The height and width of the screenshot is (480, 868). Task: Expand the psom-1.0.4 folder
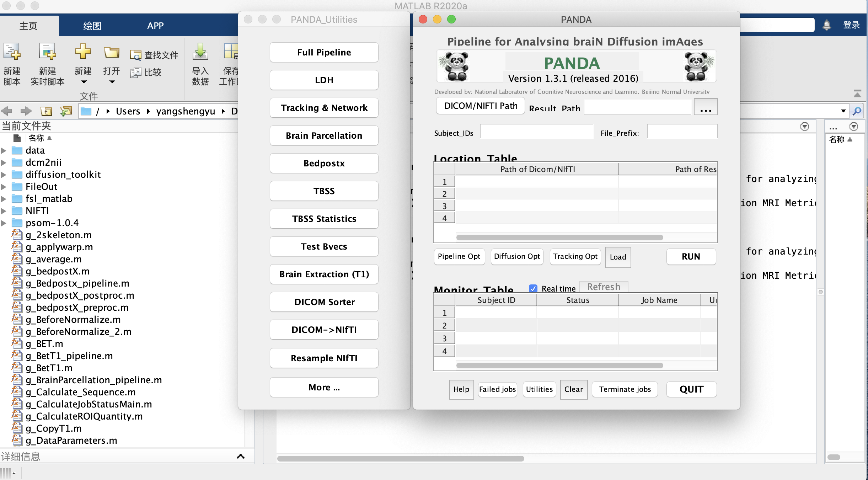coord(4,223)
